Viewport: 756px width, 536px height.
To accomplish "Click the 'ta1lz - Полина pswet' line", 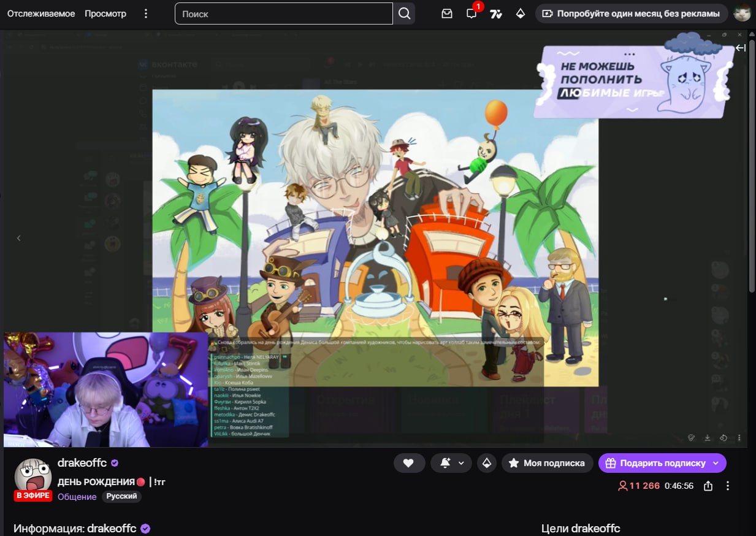I will pos(237,389).
